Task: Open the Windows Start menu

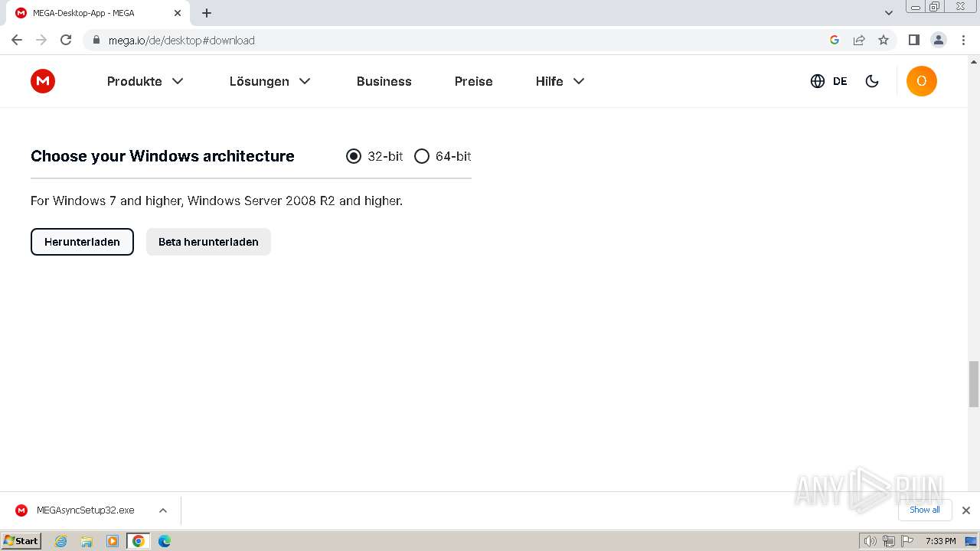Action: click(21, 541)
